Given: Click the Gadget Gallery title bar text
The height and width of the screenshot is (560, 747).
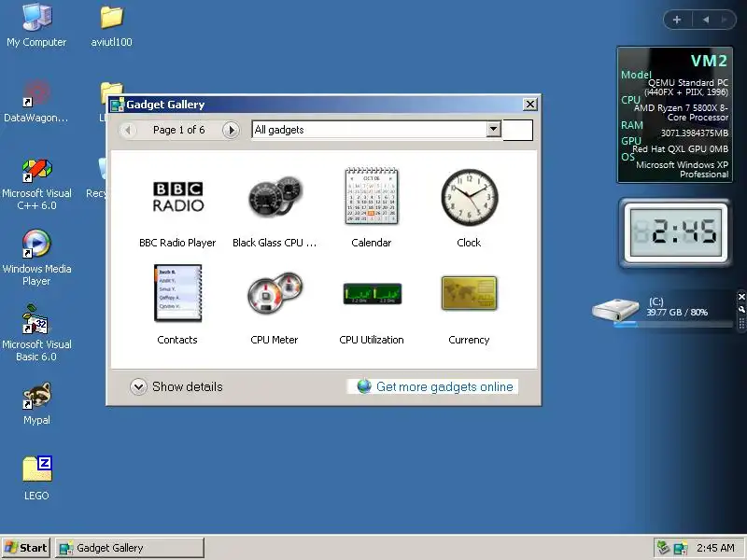Looking at the screenshot, I should (165, 105).
